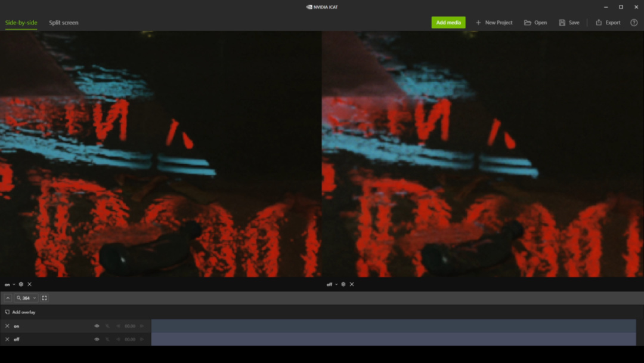Image resolution: width=644 pixels, height=363 pixels.
Task: Remove the 'on' track with its X
Action: (x=7, y=326)
